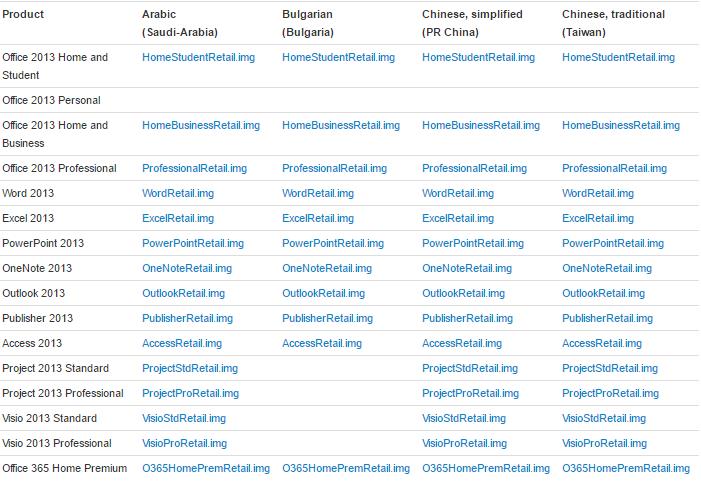
Task: Open ProjectStdRetail.img in the PR China column
Action: pyautogui.click(x=470, y=369)
